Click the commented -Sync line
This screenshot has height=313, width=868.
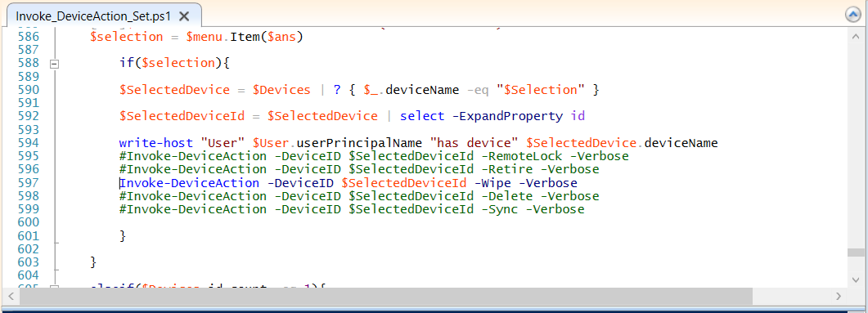point(352,209)
